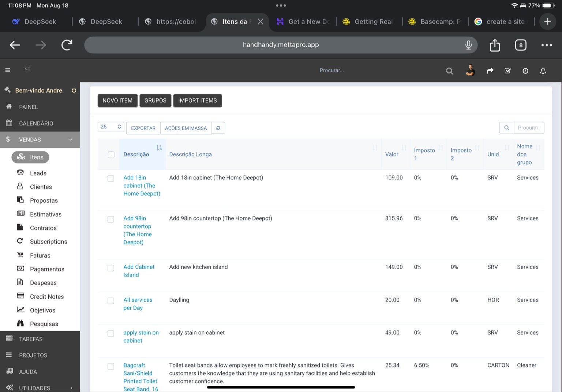Click the logout power icon beside Andre
Screen dimensions: 562x392
pos(74,90)
